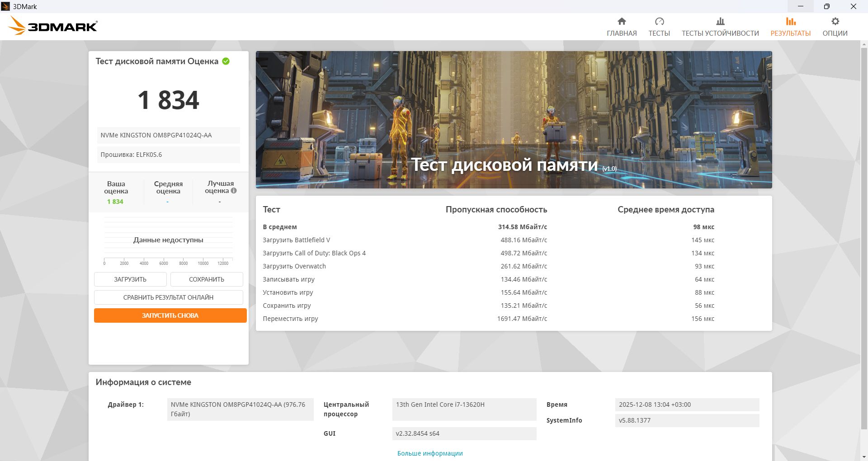Click the СОХРАНИТЬ button
Image resolution: width=868 pixels, height=461 pixels.
(x=207, y=279)
